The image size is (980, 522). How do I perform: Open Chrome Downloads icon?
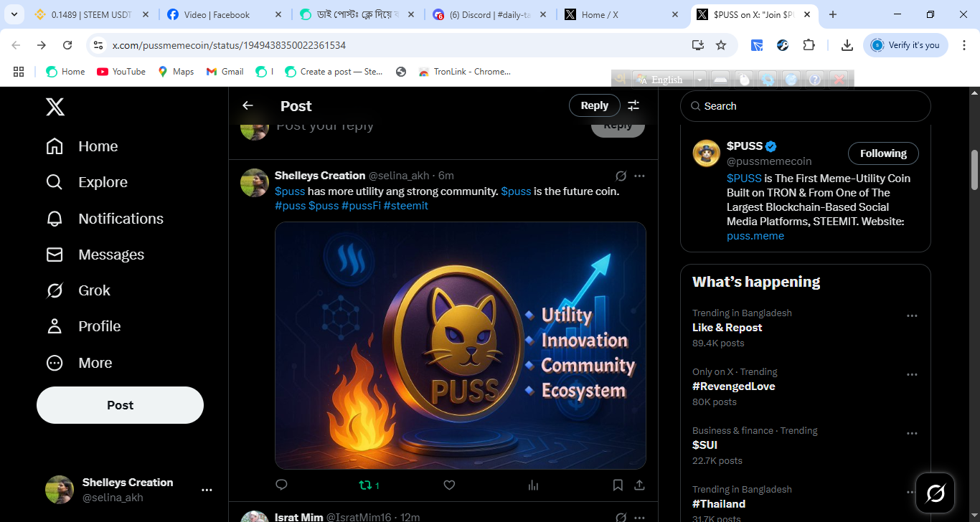pos(847,45)
